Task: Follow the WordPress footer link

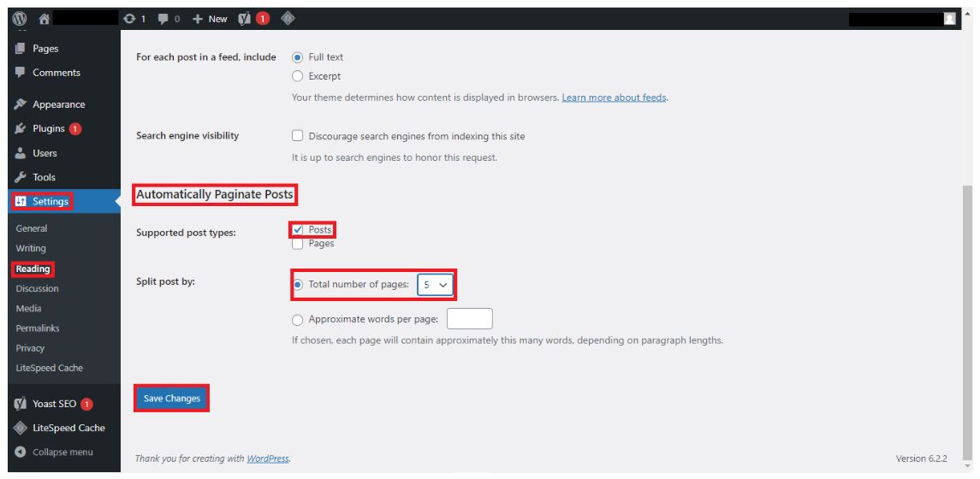Action: [268, 458]
